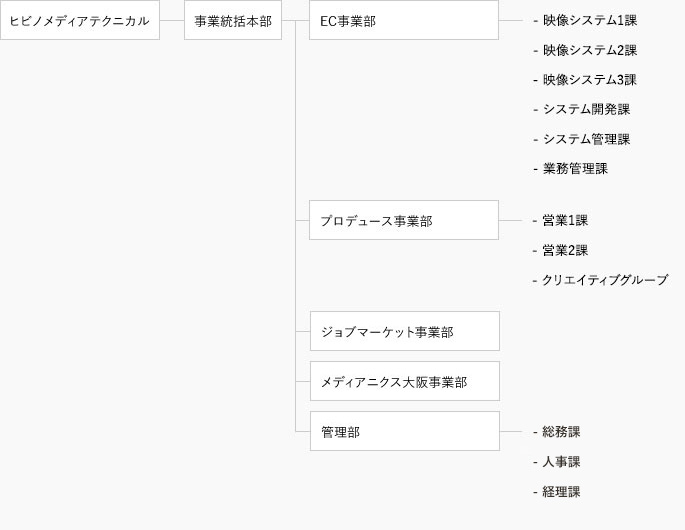Viewport: 685px width, 530px height.
Task: Click the 人事課 entry
Action: [x=561, y=462]
